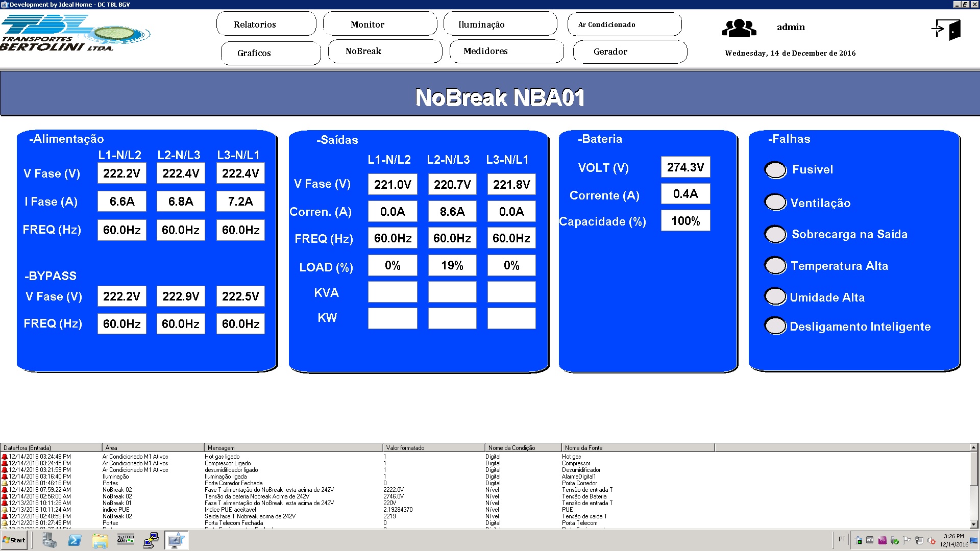The height and width of the screenshot is (551, 980).
Task: Click the battery Capacidade value 100%
Action: coord(685,221)
